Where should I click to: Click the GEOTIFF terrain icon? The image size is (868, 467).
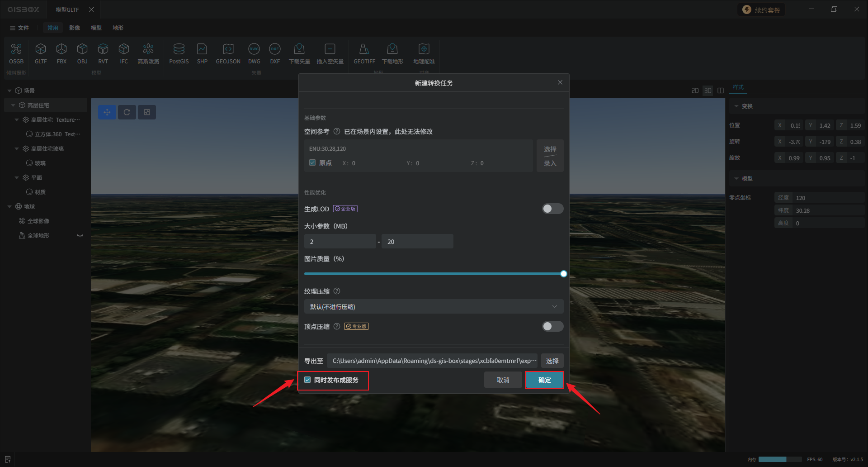tap(364, 49)
